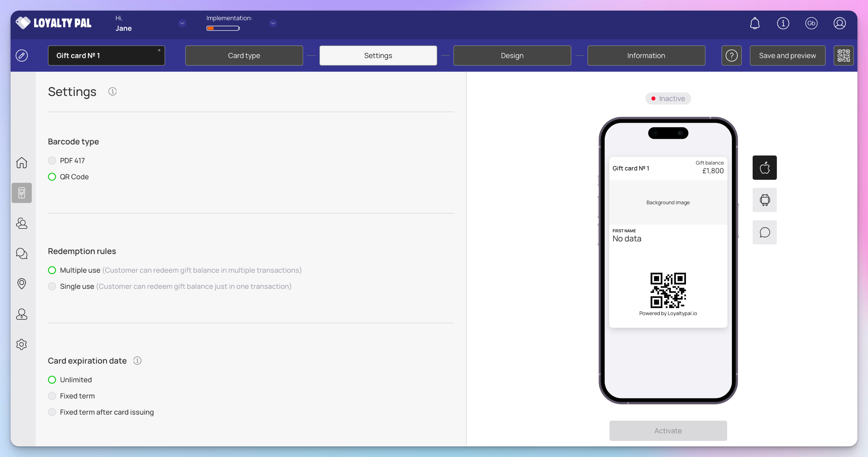Click the QR code icon in toolbar
Viewport: 868px width, 457px height.
(843, 56)
